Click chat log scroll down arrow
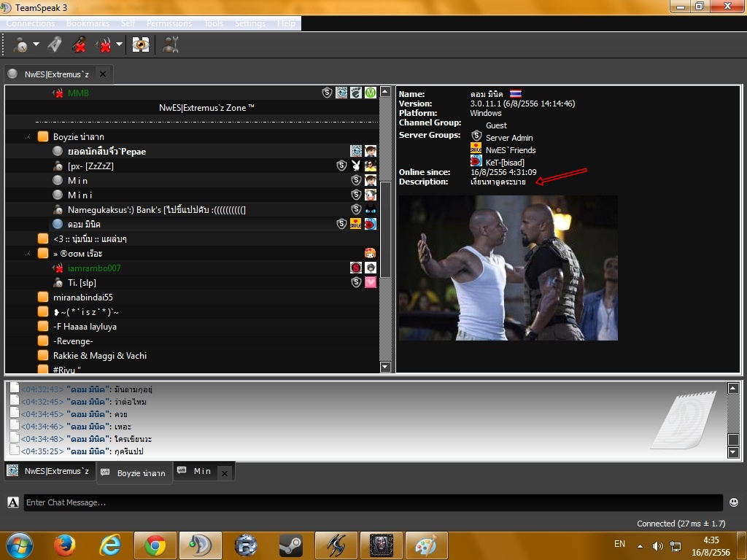747x560 pixels. tap(734, 452)
